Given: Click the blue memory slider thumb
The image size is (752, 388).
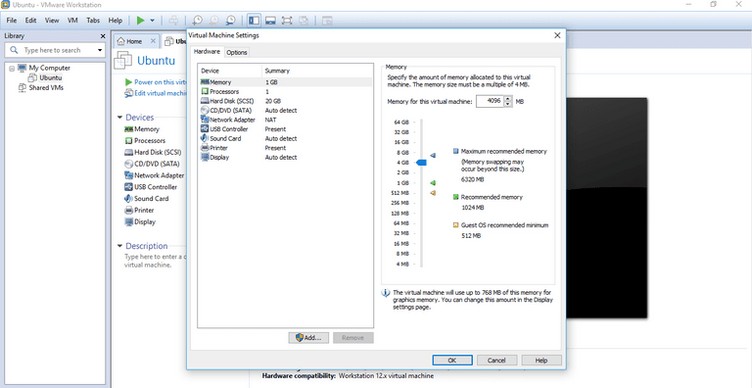Looking at the screenshot, I should 421,163.
